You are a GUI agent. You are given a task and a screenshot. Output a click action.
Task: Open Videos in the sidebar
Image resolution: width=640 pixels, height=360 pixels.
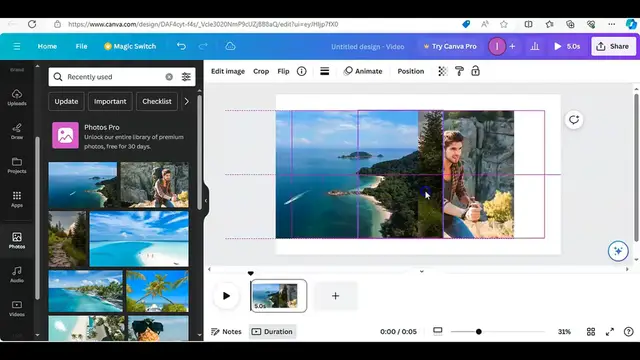pyautogui.click(x=17, y=309)
